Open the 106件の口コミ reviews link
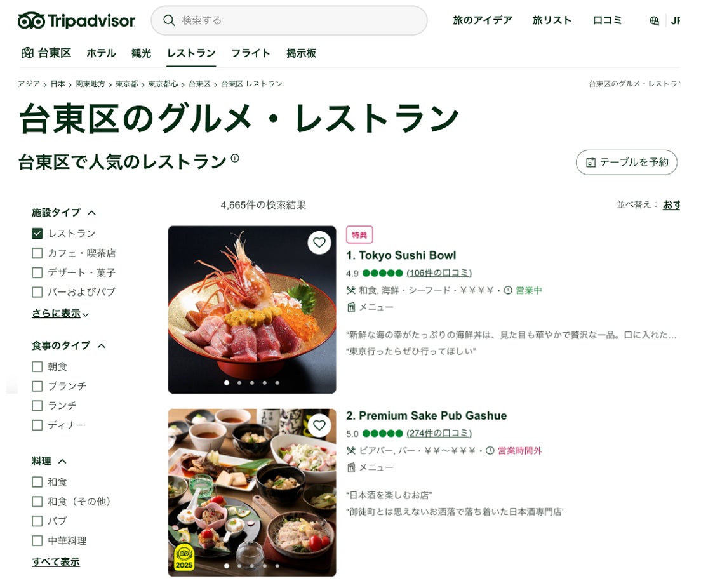 (x=439, y=273)
